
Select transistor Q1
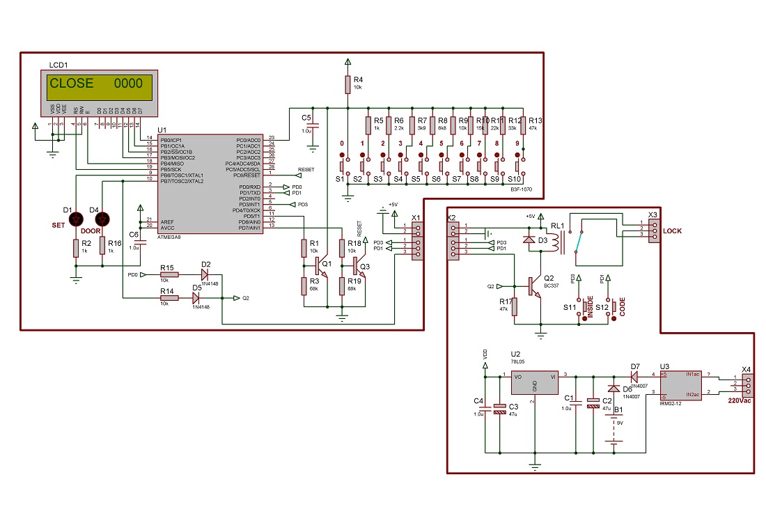point(320,266)
